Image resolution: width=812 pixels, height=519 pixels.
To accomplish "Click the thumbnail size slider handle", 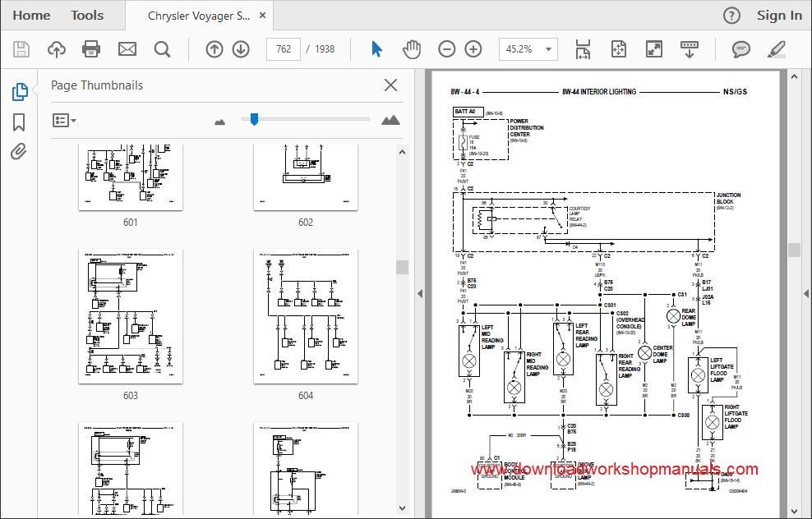I will 254,120.
